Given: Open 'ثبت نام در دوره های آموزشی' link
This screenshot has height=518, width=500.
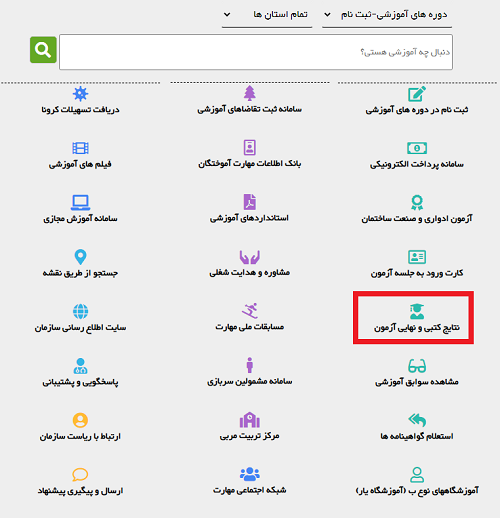Looking at the screenshot, I should tap(417, 110).
